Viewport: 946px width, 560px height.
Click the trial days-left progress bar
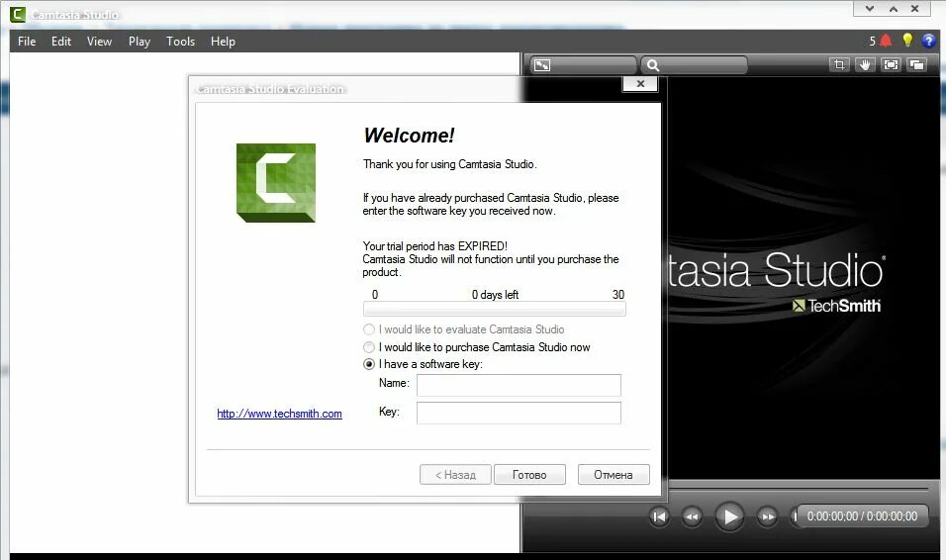[x=494, y=309]
